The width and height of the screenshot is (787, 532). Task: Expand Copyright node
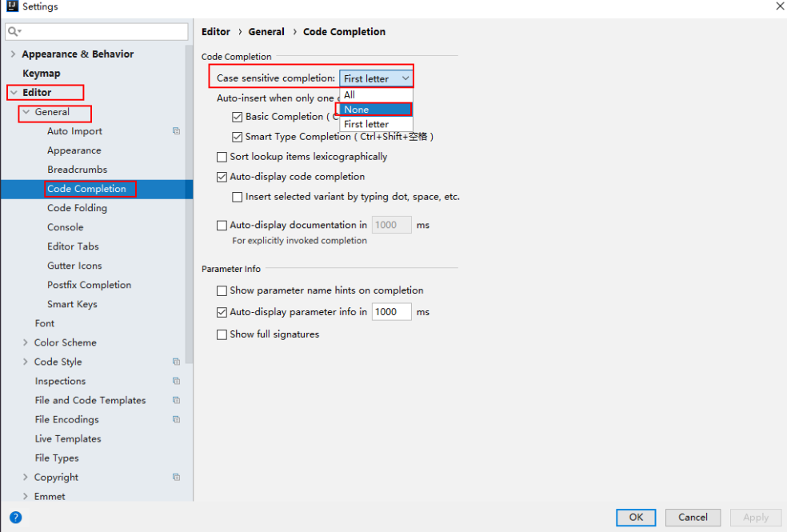(x=25, y=478)
